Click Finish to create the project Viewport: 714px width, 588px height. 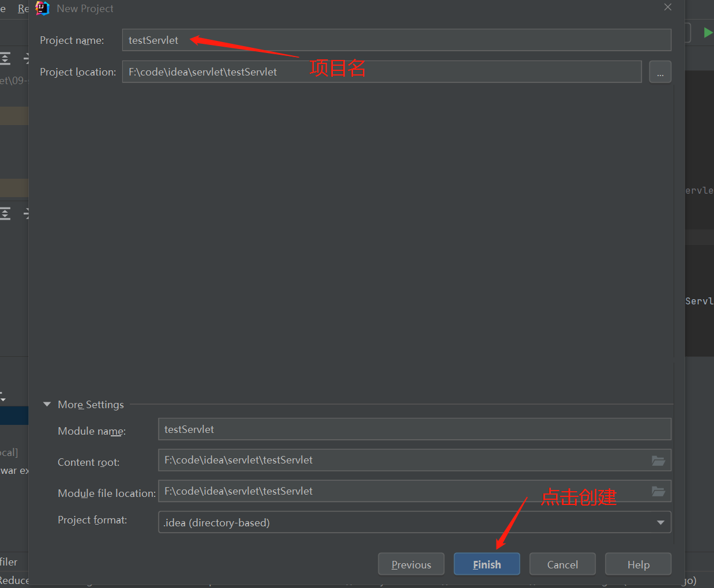[487, 564]
